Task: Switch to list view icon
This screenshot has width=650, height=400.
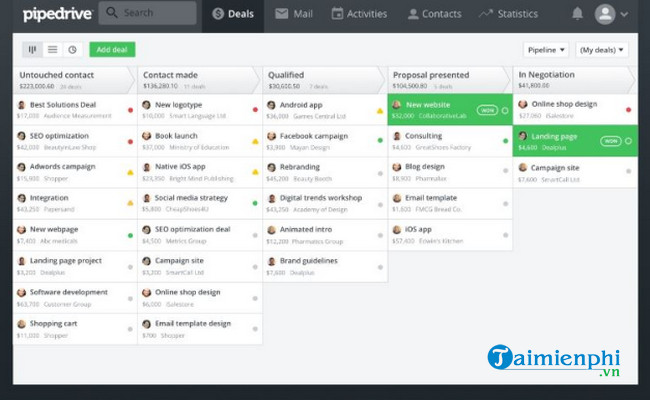Action: pos(52,50)
